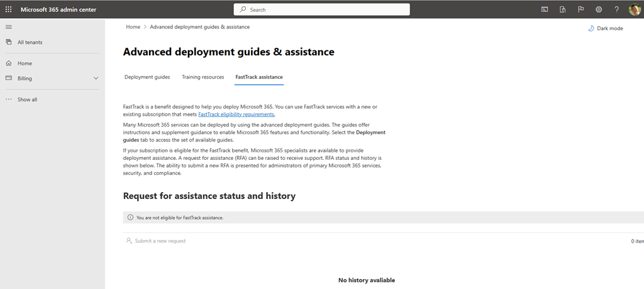Image resolution: width=644 pixels, height=289 pixels.
Task: Collapse the navigation menu hamburger icon
Action: click(8, 27)
